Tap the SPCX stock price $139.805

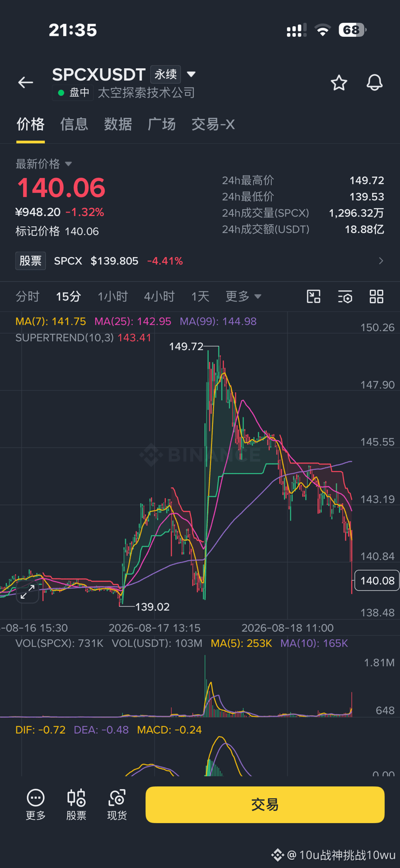(x=114, y=261)
